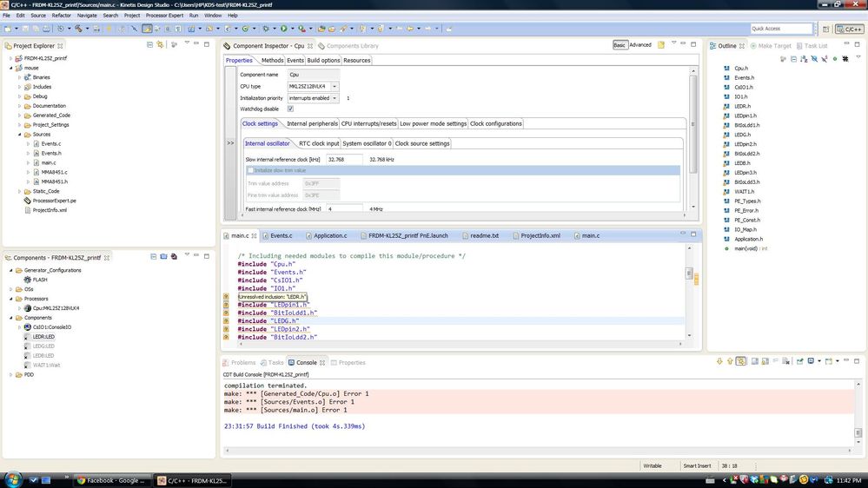Click the Slow internal reference clock field
868x488 pixels.
344,160
